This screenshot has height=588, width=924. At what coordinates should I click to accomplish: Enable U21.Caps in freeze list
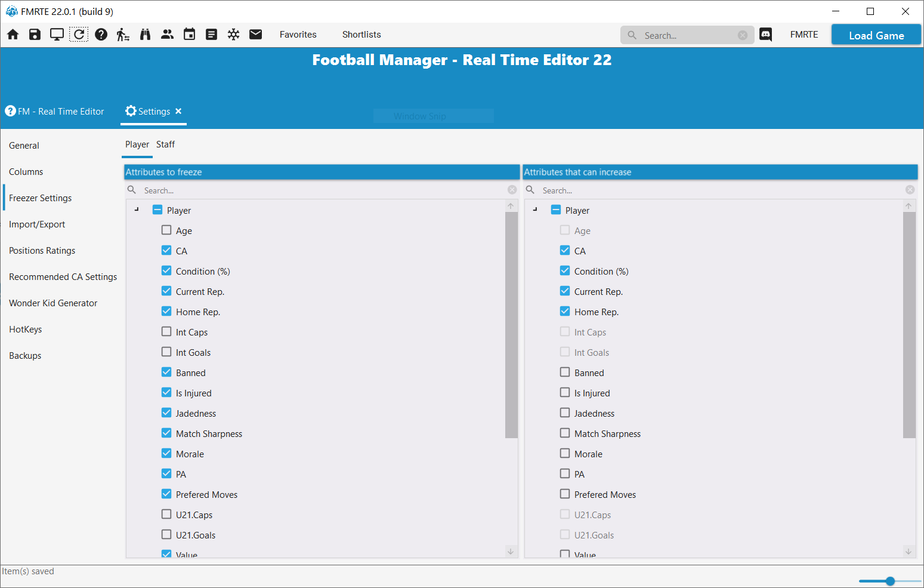[x=166, y=514]
